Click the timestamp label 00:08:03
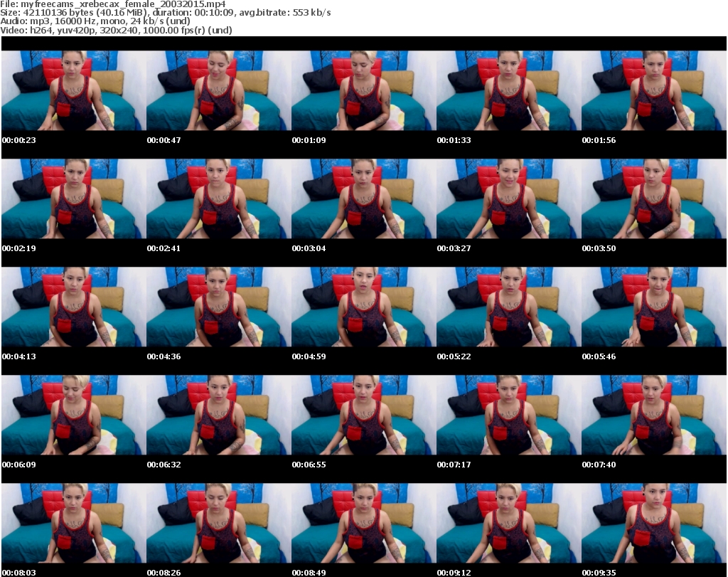This screenshot has height=577, width=728. click(x=19, y=573)
